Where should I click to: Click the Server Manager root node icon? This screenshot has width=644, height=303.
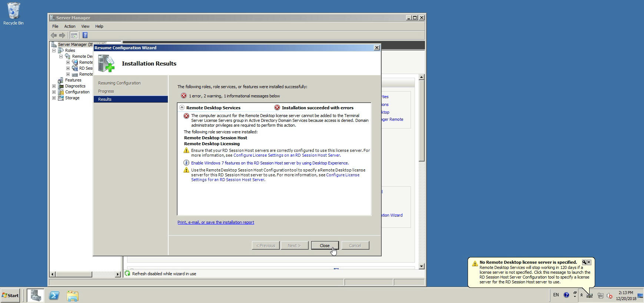tap(54, 44)
